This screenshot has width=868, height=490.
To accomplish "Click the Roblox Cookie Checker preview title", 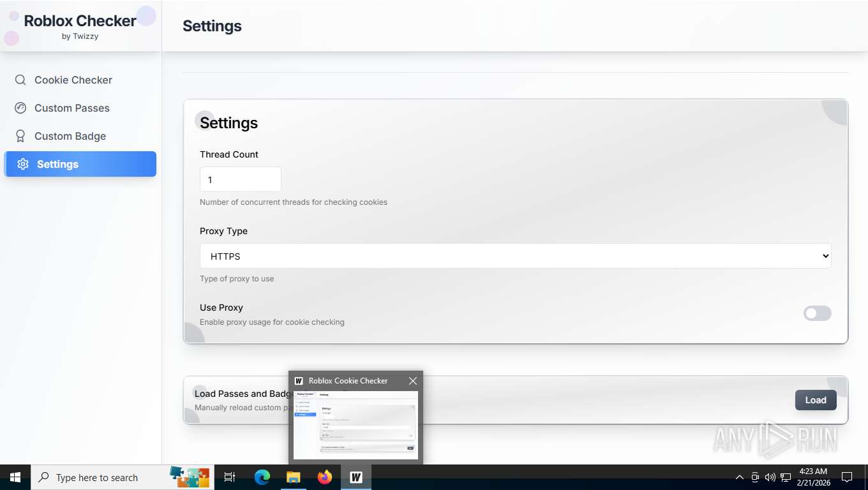I will (x=348, y=381).
